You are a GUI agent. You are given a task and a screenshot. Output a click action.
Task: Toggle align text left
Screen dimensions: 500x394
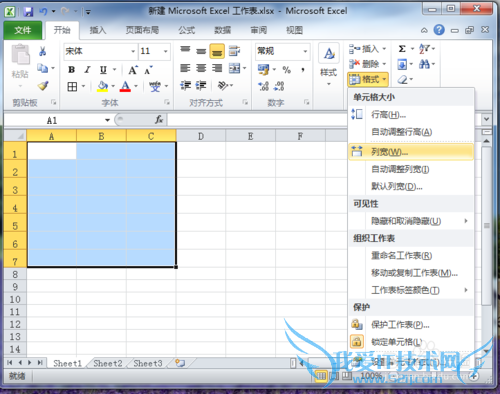[185, 68]
